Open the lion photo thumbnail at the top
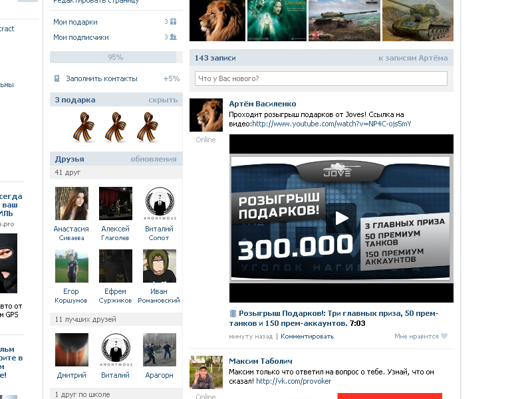The height and width of the screenshot is (399, 532). pyautogui.click(x=217, y=21)
